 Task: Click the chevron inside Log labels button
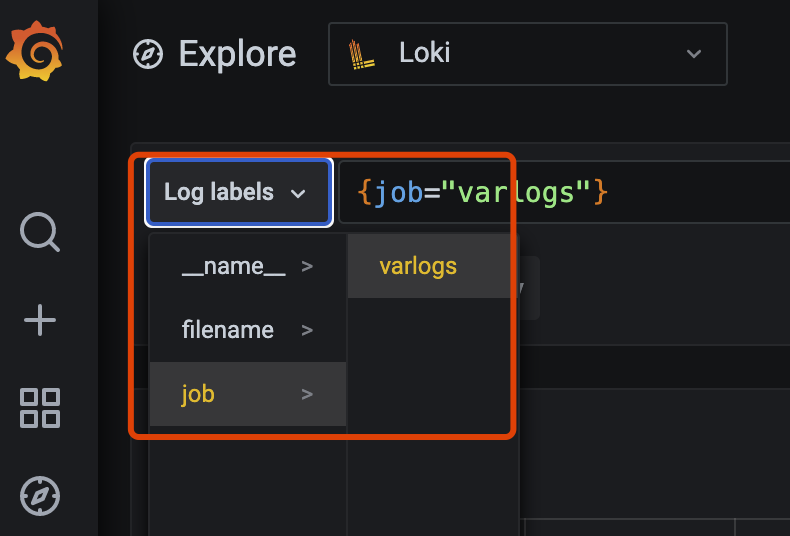pyautogui.click(x=298, y=194)
